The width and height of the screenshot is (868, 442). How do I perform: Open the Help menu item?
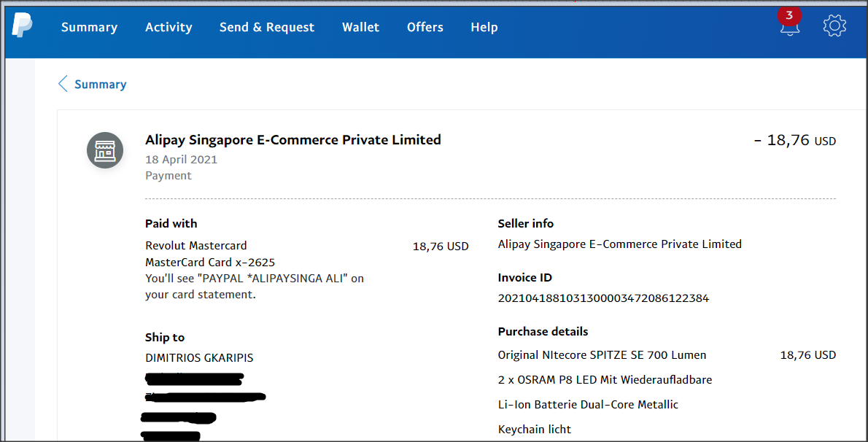click(484, 27)
